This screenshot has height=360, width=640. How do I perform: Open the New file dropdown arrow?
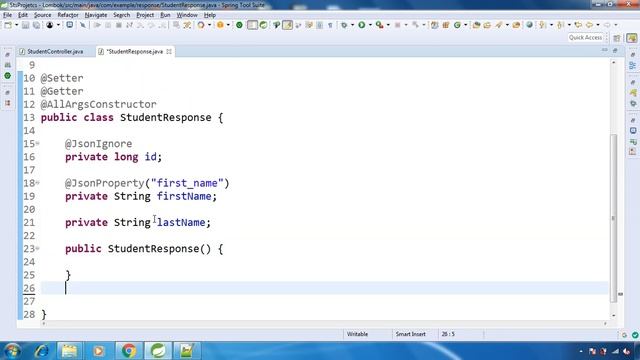(16, 25)
